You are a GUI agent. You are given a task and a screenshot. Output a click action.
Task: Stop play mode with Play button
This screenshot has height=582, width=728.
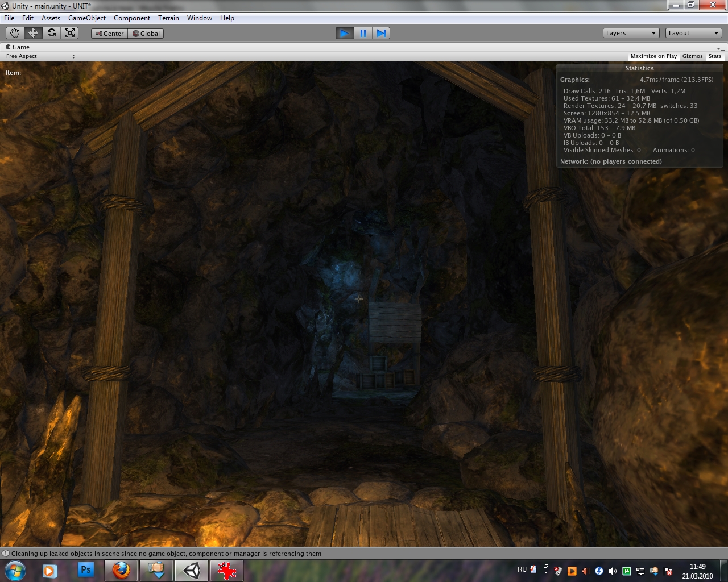pos(344,33)
